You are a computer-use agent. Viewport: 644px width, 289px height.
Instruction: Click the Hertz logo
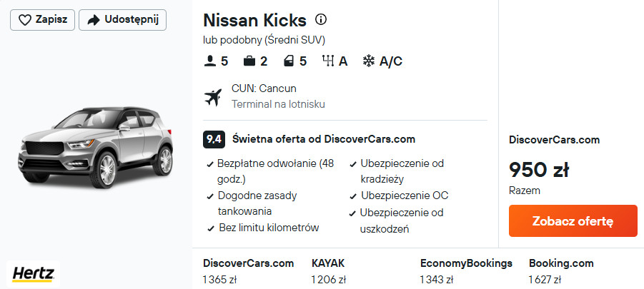32,273
